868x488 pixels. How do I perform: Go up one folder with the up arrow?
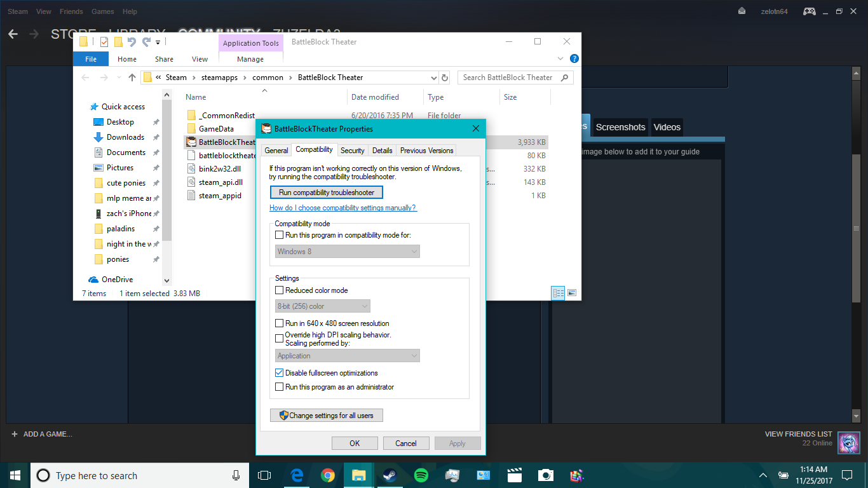coord(132,78)
